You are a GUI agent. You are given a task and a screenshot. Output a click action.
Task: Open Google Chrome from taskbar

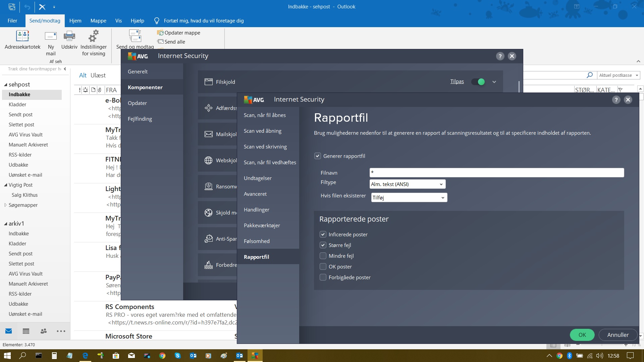click(162, 356)
